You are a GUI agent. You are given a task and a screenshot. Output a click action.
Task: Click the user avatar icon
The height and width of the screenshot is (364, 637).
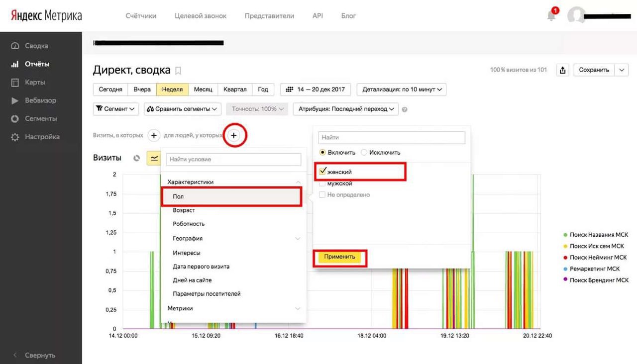(x=576, y=15)
